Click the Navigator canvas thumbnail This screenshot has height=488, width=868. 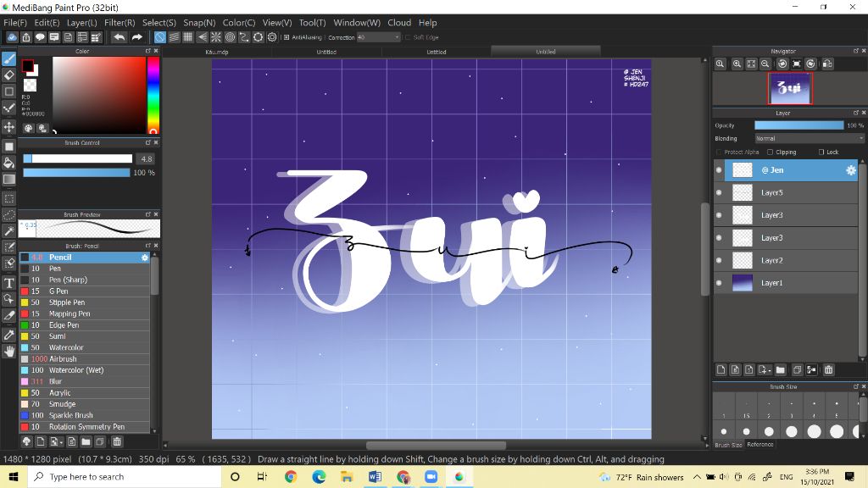[789, 88]
